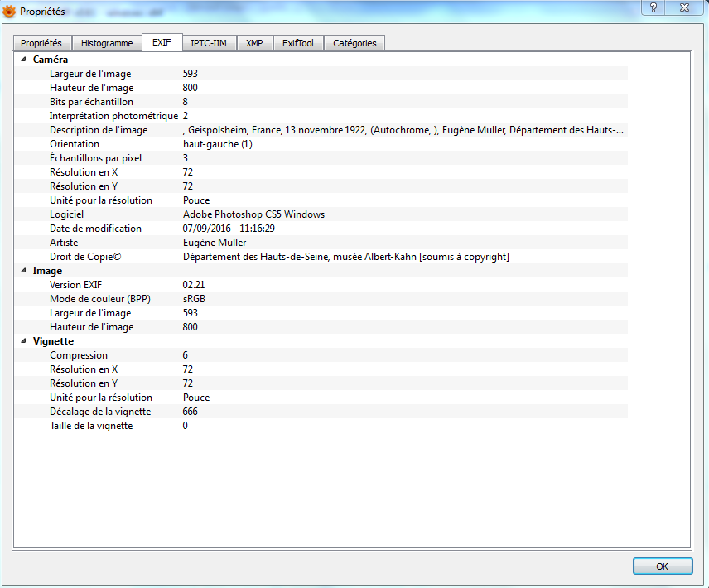Click the XnView icon in title bar

(x=10, y=12)
